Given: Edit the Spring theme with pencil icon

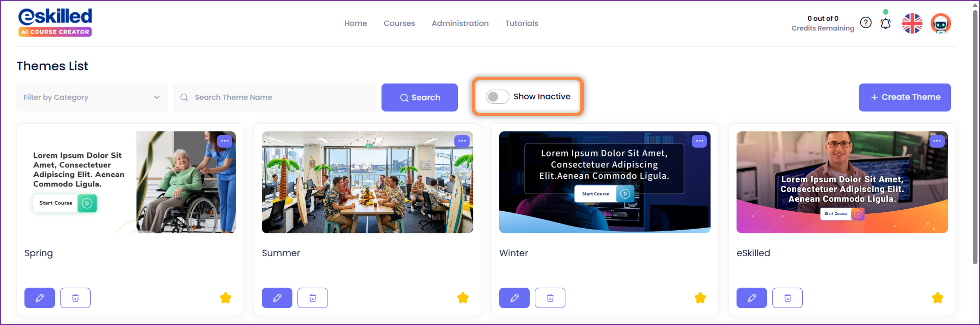Looking at the screenshot, I should click(x=40, y=298).
